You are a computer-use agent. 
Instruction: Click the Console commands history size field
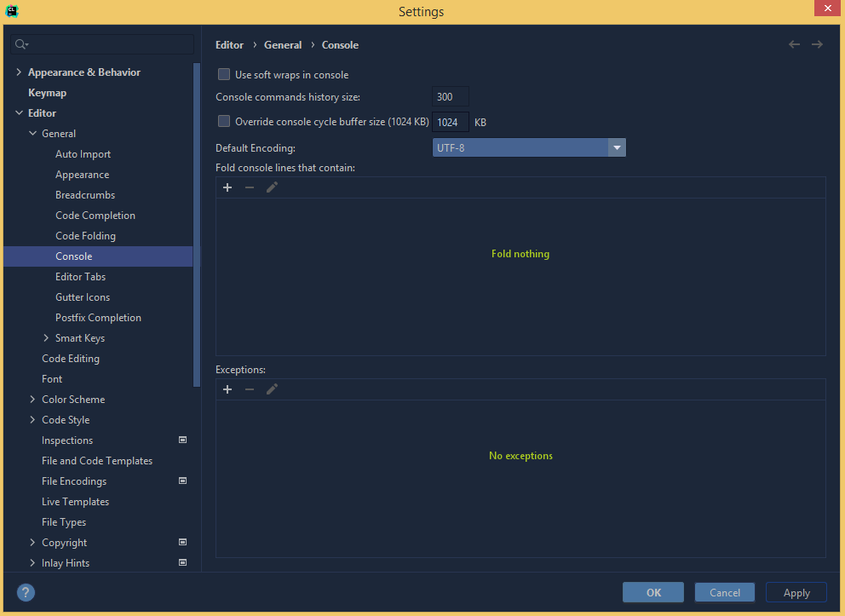(451, 97)
